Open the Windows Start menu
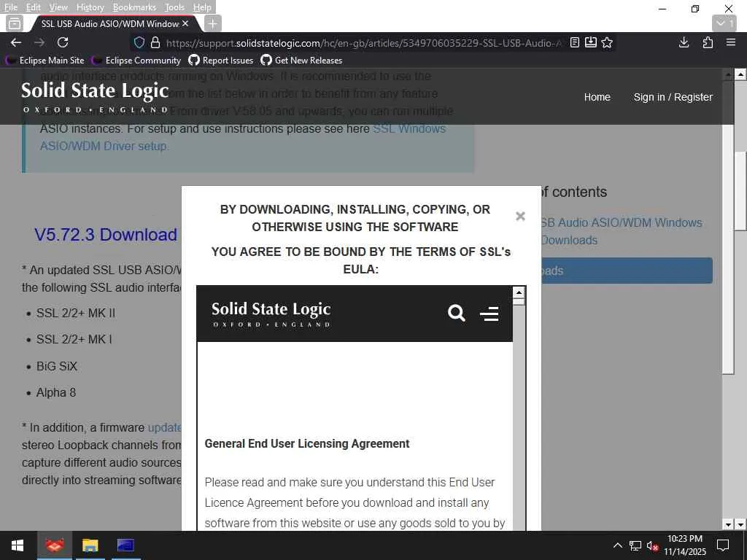The width and height of the screenshot is (747, 560). point(18,545)
